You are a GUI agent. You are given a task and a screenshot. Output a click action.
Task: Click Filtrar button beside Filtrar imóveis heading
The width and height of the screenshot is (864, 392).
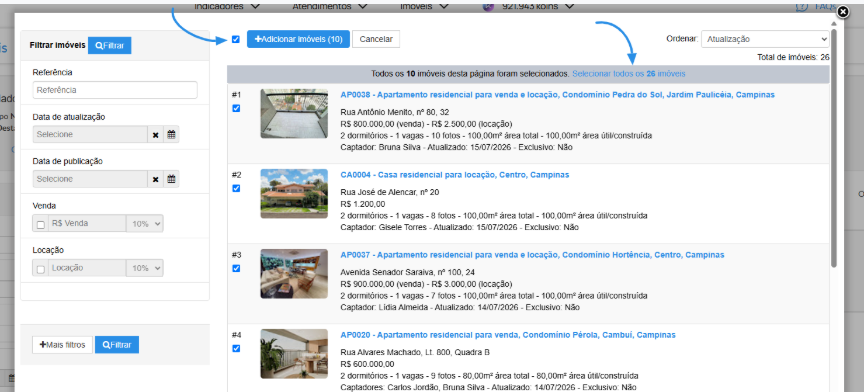(x=109, y=45)
